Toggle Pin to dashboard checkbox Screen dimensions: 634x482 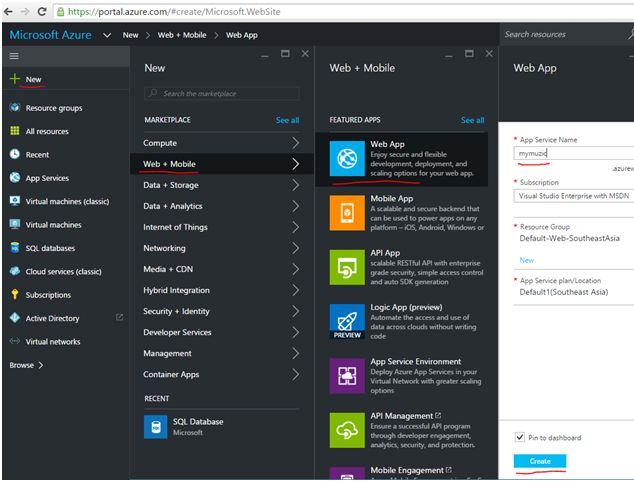(520, 437)
